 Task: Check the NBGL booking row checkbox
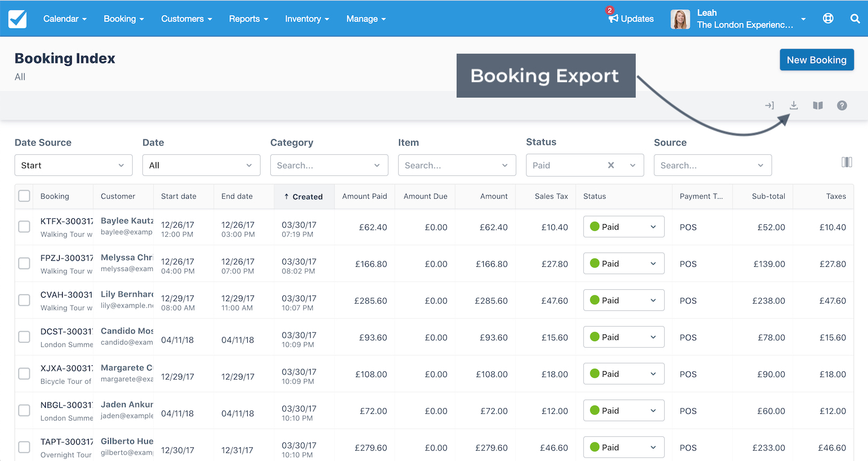click(24, 410)
